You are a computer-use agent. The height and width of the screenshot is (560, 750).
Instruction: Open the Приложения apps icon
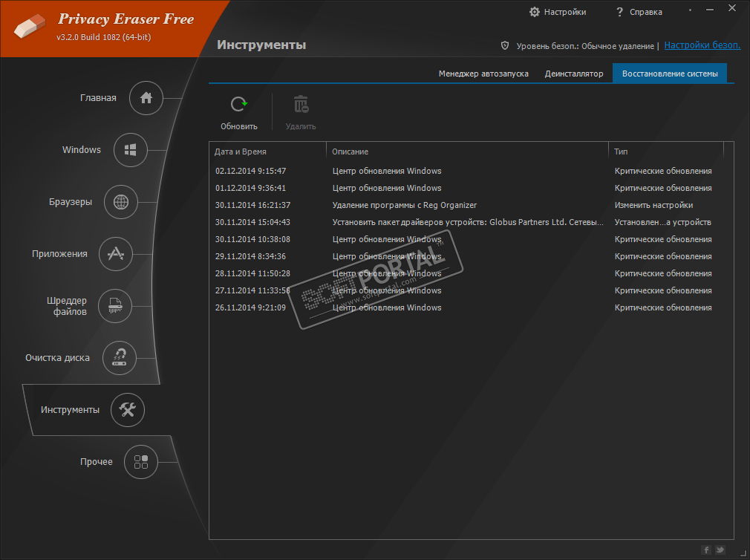[x=116, y=254]
